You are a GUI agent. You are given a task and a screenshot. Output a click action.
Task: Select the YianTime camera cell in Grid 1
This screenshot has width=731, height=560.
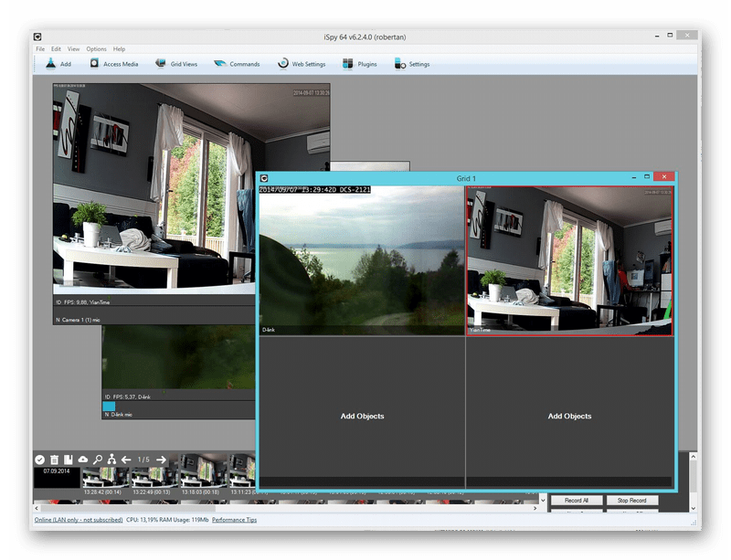(569, 260)
